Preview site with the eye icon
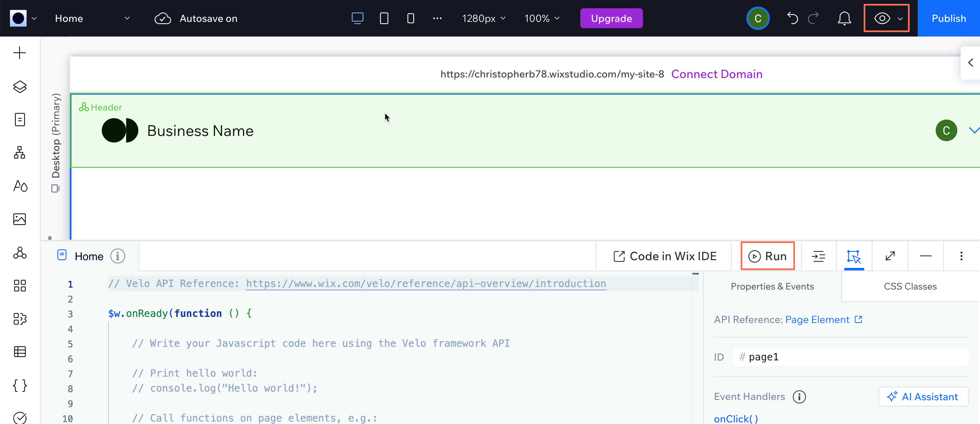This screenshot has width=980, height=424. coord(882,18)
